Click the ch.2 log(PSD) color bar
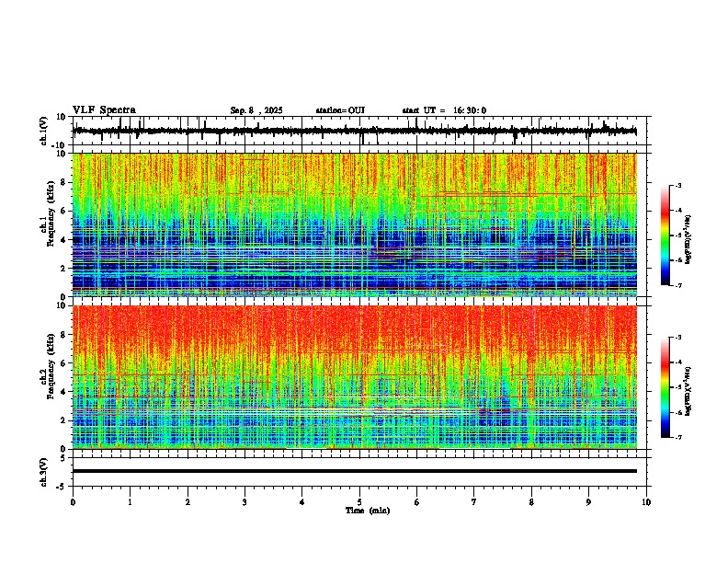 coord(665,387)
